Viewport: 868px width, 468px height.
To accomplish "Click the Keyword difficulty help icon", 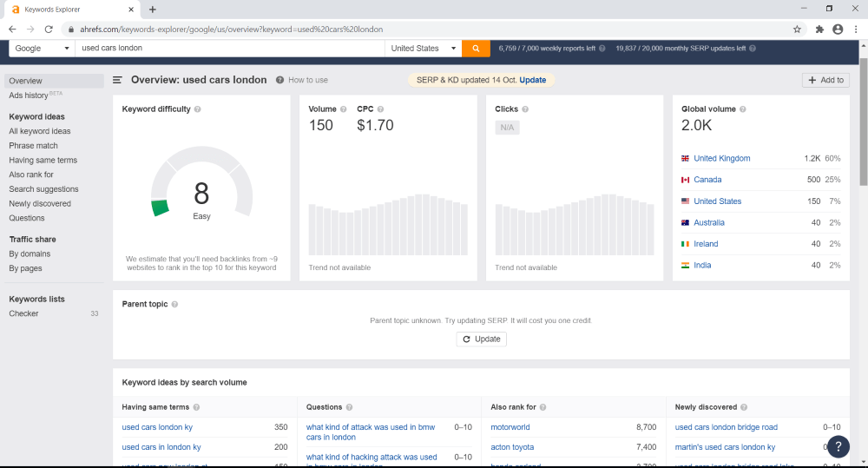I will [198, 109].
